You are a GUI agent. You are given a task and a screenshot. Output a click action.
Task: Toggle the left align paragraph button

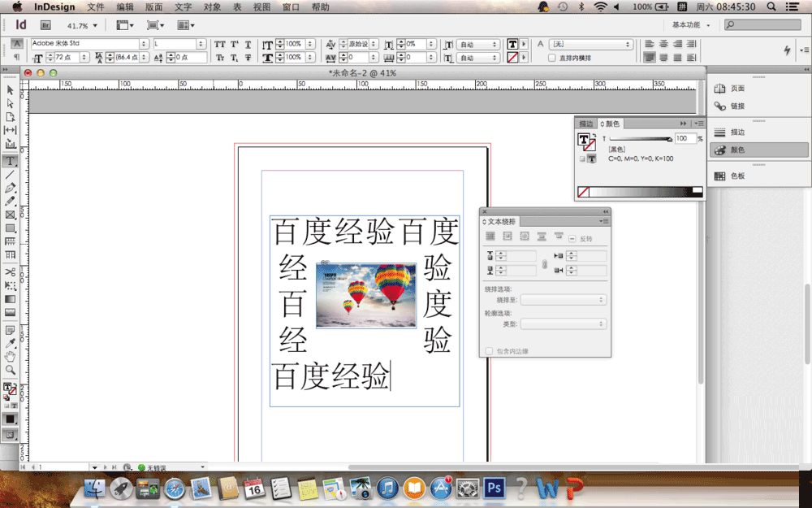[650, 45]
